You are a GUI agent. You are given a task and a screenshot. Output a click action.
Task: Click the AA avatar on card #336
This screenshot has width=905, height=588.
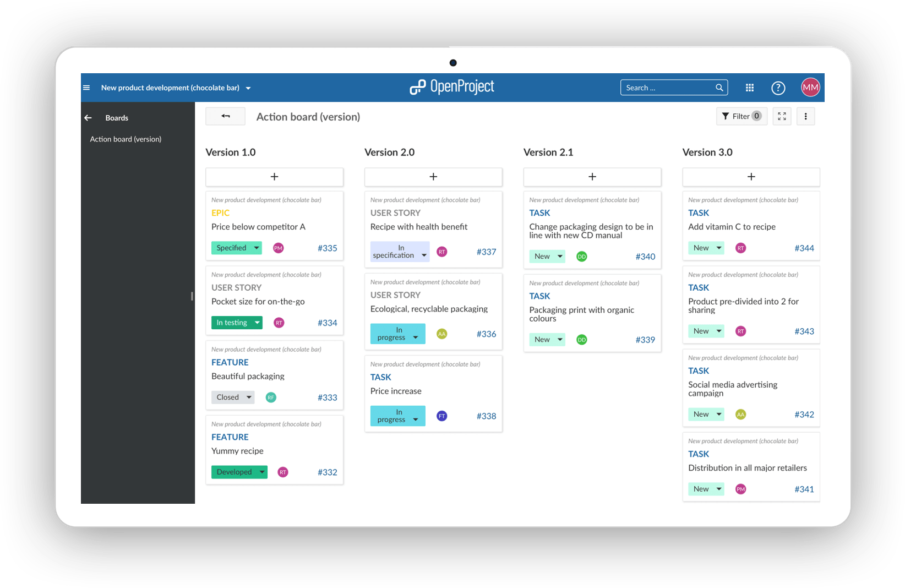(x=442, y=334)
